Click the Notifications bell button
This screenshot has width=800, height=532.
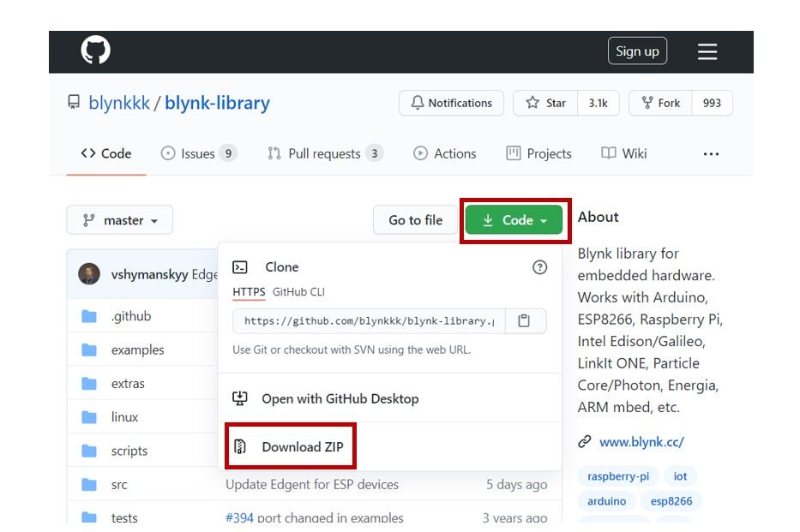click(452, 103)
